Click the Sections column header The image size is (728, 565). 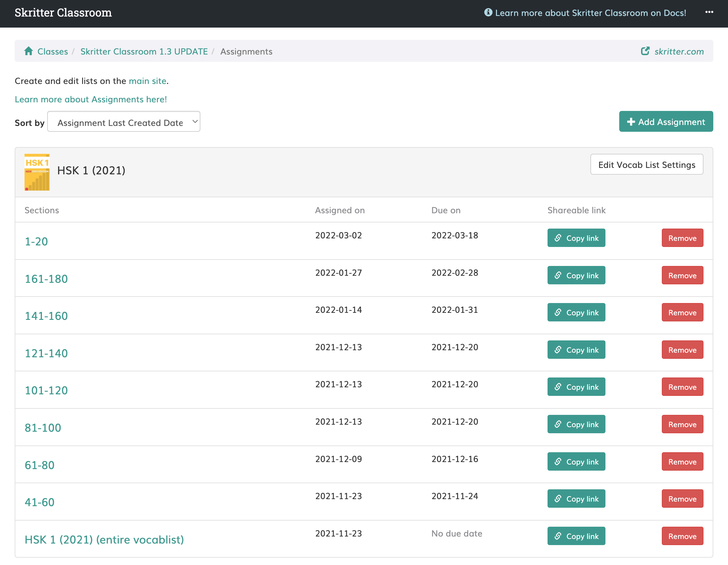point(42,210)
